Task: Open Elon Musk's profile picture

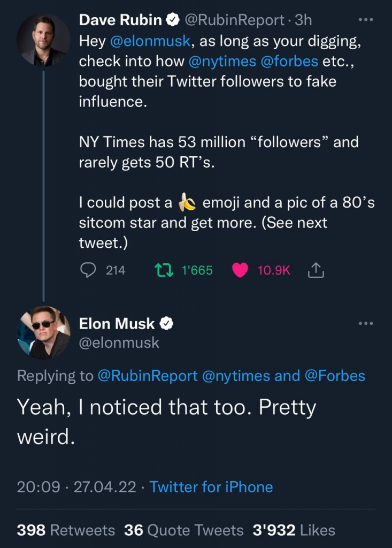Action: pos(43,332)
